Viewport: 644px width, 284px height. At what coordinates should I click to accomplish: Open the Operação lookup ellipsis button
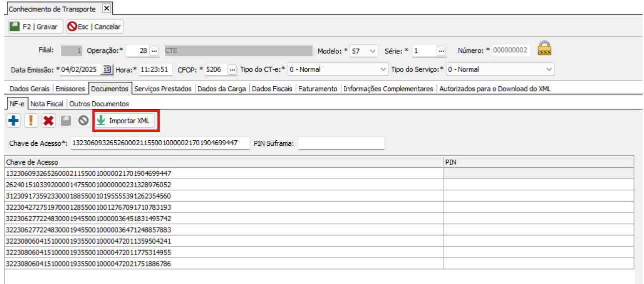[154, 51]
